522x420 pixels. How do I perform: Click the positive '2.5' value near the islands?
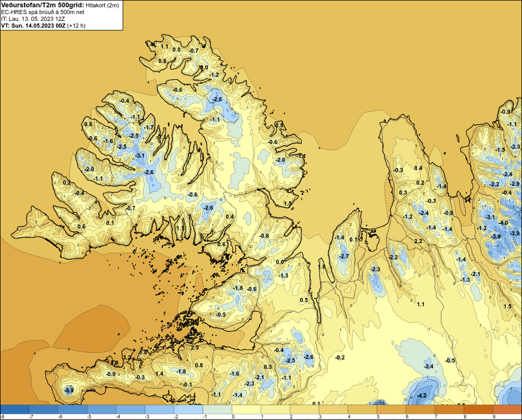coord(194,348)
